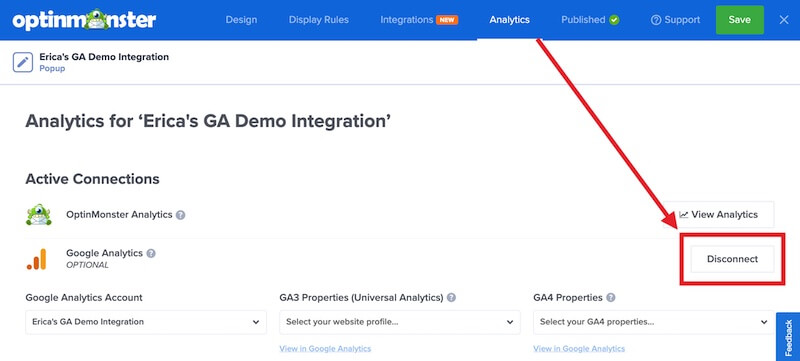800x361 pixels.
Task: Expand the GA3 website profile dropdown
Action: point(400,322)
